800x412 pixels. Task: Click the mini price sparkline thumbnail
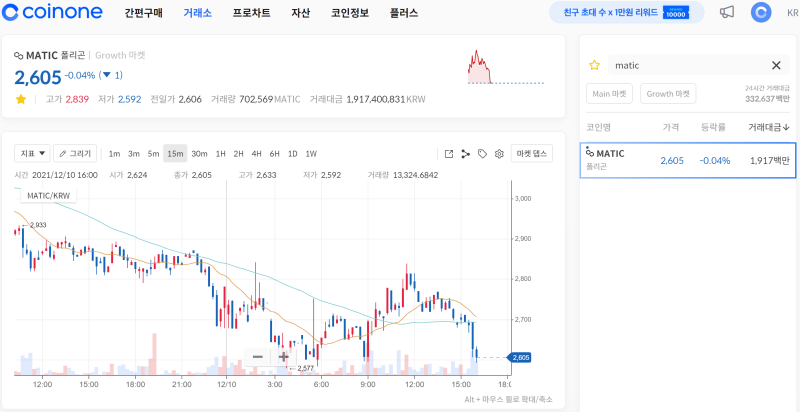(506, 67)
